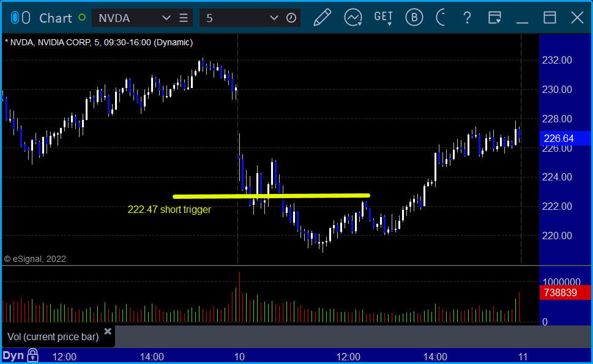Close the Vol study tab
This screenshot has height=364, width=593.
pyautogui.click(x=108, y=331)
